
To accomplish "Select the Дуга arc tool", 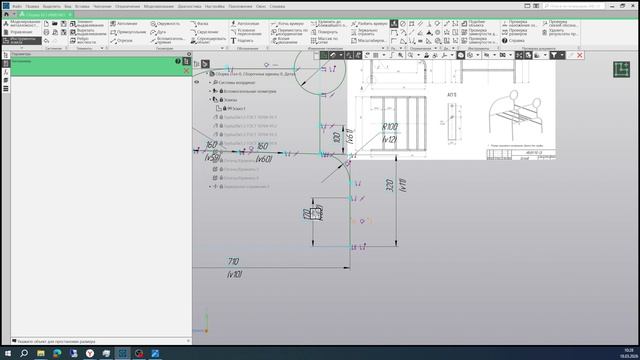I will pyautogui.click(x=158, y=32).
